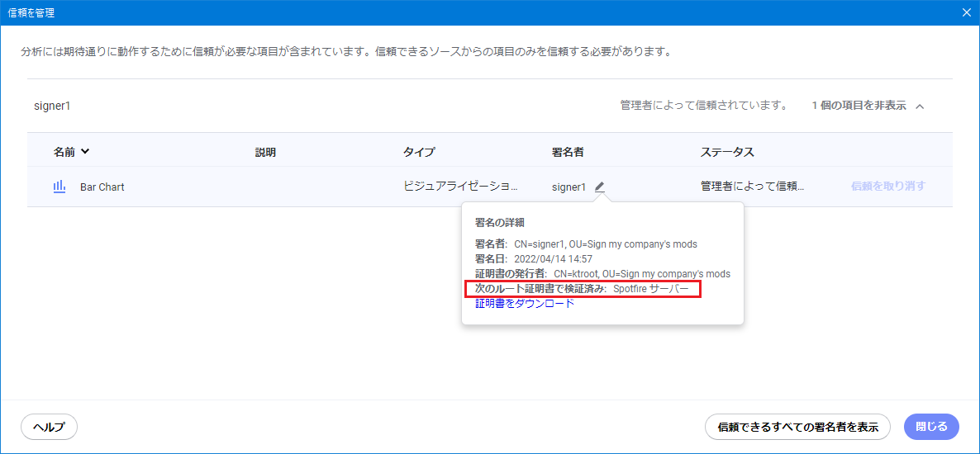The image size is (980, 454).
Task: Click 1 個の項目を非表示 toggle text
Action: click(859, 106)
